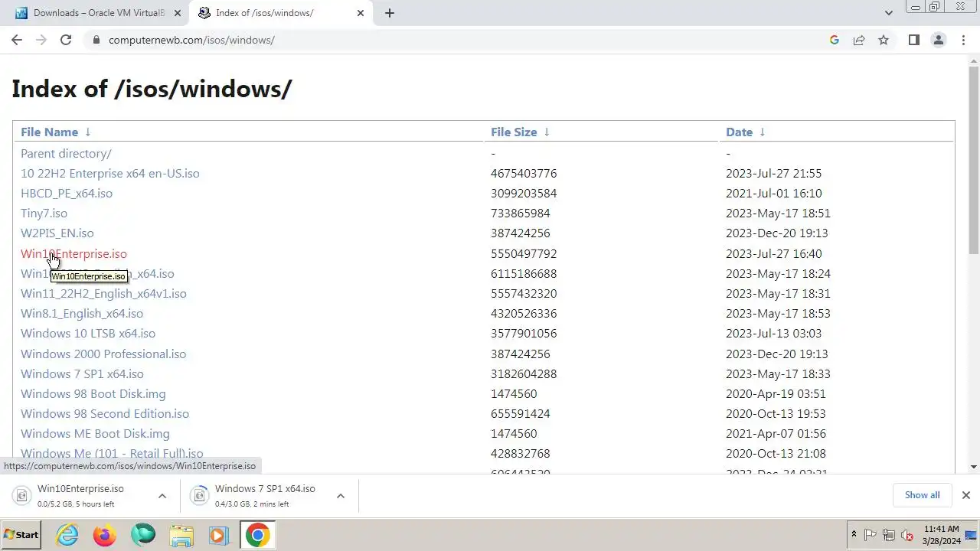Viewport: 980px width, 551px height.
Task: Click Windows ME Boot Disk.img link
Action: [95, 433]
